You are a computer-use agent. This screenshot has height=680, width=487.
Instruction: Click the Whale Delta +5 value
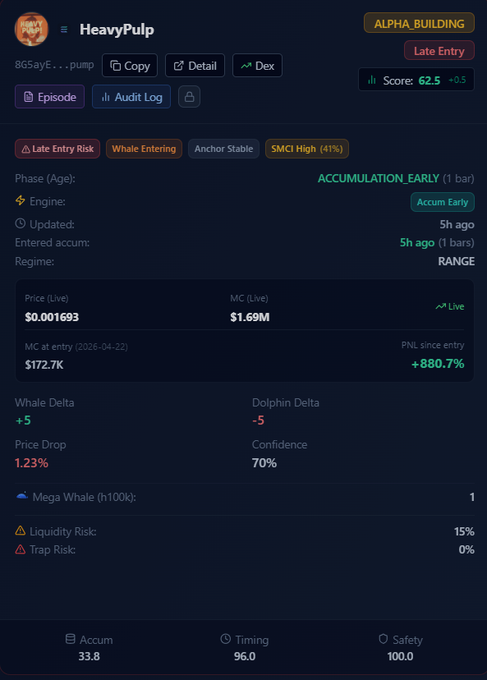pos(23,420)
